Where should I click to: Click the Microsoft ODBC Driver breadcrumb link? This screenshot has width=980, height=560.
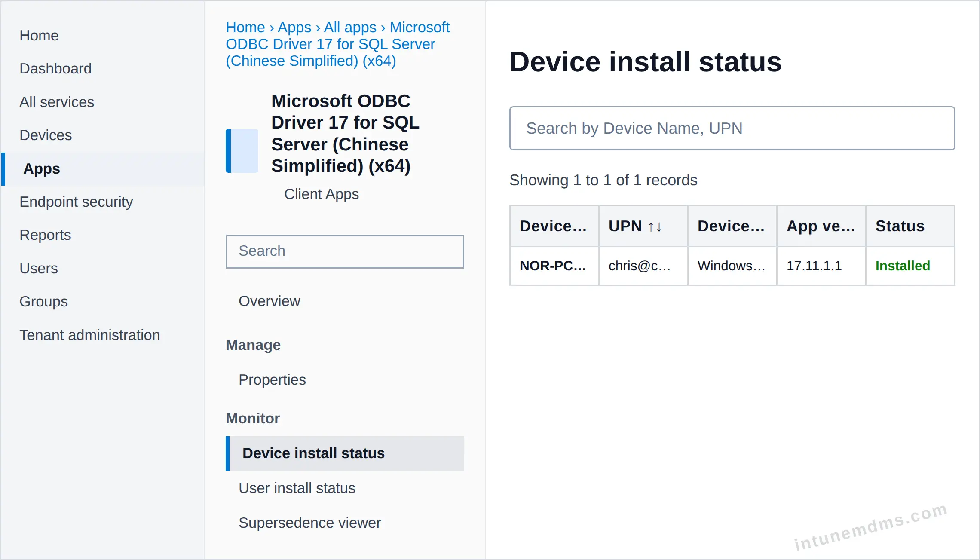pyautogui.click(x=337, y=44)
